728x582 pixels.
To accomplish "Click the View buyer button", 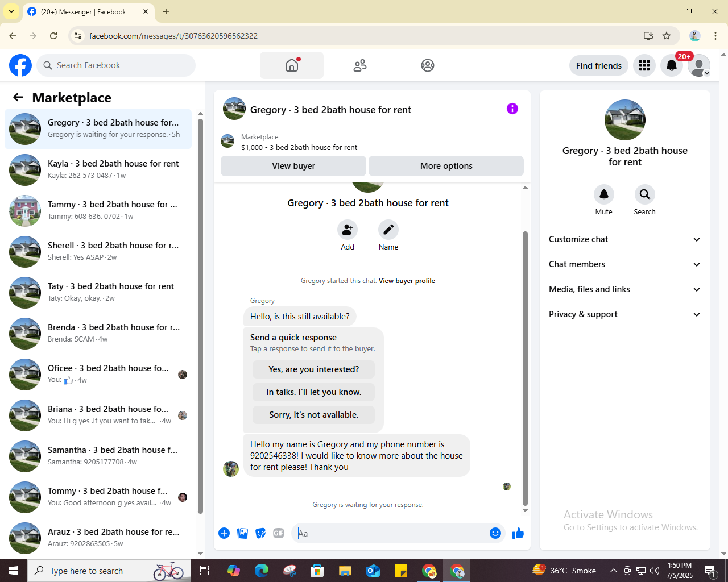I will (293, 166).
